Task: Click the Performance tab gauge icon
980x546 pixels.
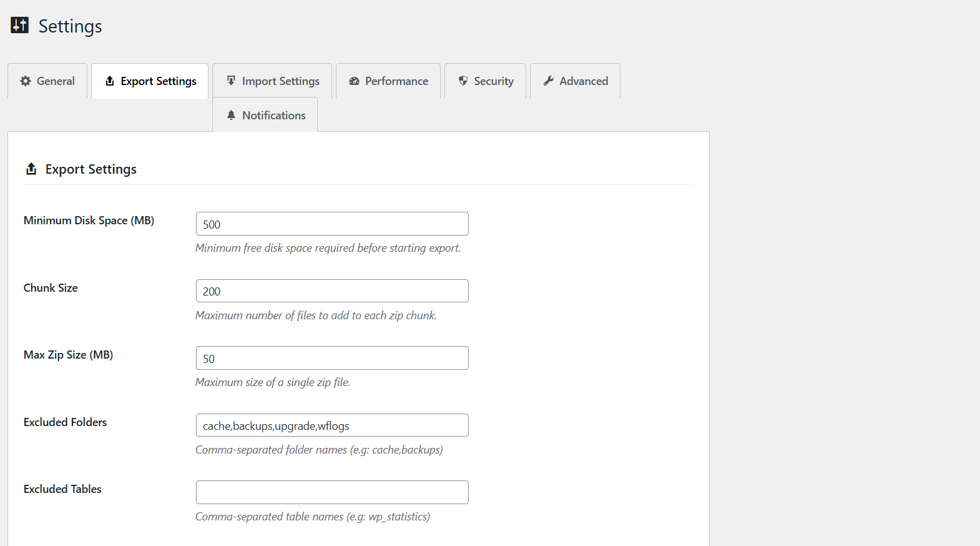Action: 354,81
